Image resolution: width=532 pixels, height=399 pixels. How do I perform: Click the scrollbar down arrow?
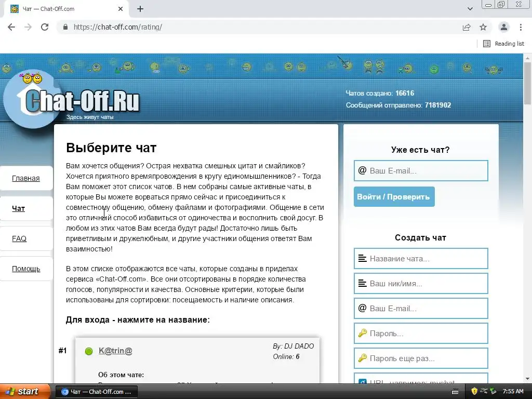(x=527, y=379)
